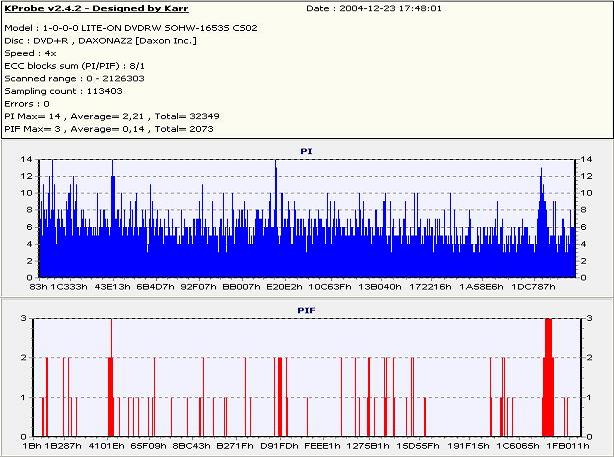Image resolution: width=614 pixels, height=457 pixels.
Task: Click the PIF Max= 3 statistics line
Action: click(109, 129)
